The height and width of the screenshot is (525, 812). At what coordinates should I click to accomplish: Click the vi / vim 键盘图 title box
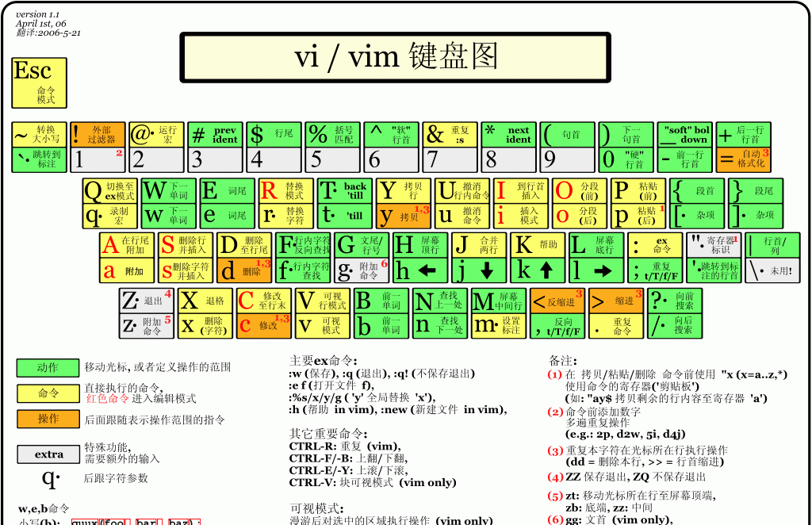click(x=396, y=57)
